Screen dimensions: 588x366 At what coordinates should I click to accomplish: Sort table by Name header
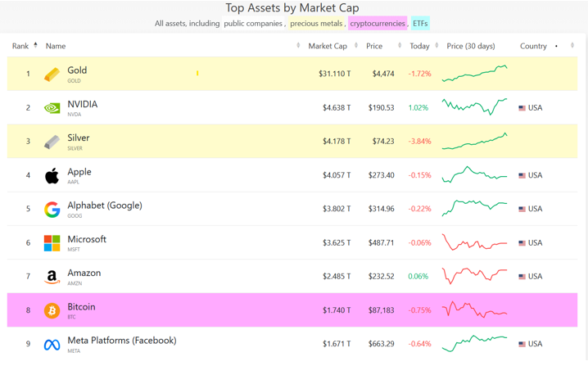coord(56,46)
